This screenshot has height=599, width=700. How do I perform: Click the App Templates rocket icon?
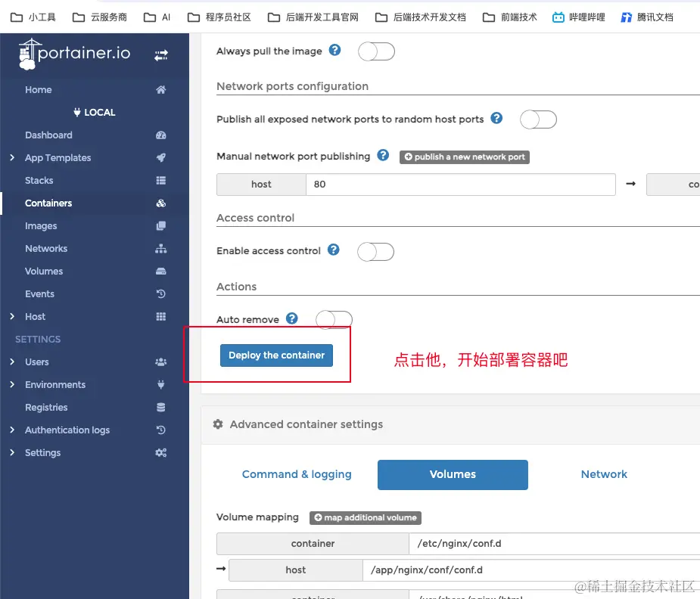160,157
